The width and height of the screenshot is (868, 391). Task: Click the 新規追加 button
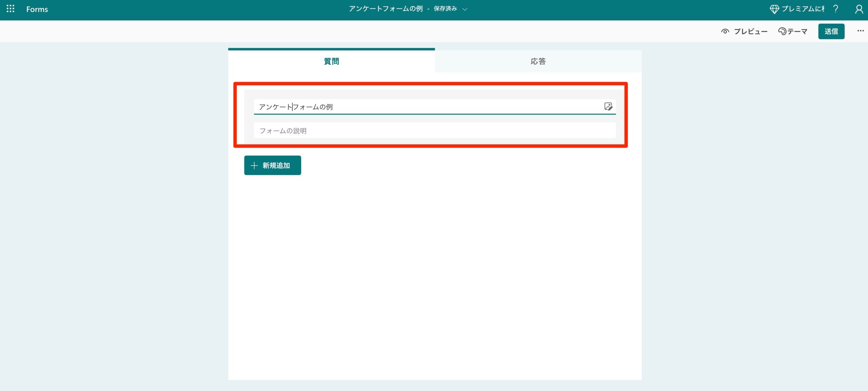coord(272,165)
